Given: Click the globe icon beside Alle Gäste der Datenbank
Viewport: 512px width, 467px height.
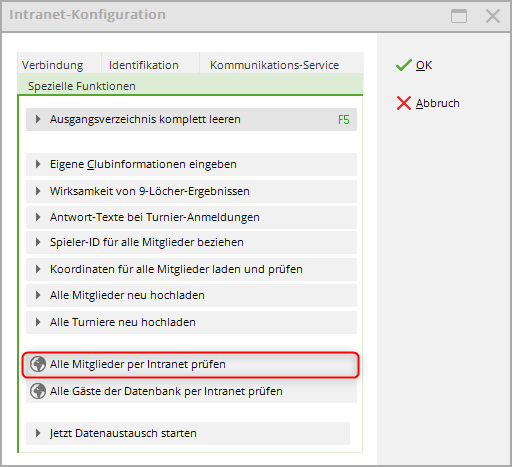Looking at the screenshot, I should click(x=38, y=391).
